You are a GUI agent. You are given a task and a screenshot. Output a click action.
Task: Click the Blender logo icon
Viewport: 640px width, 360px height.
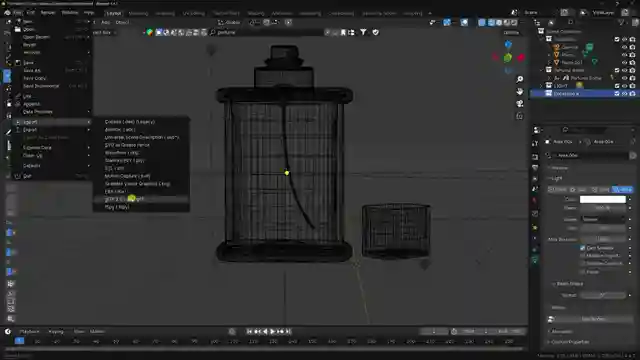(x=7, y=13)
